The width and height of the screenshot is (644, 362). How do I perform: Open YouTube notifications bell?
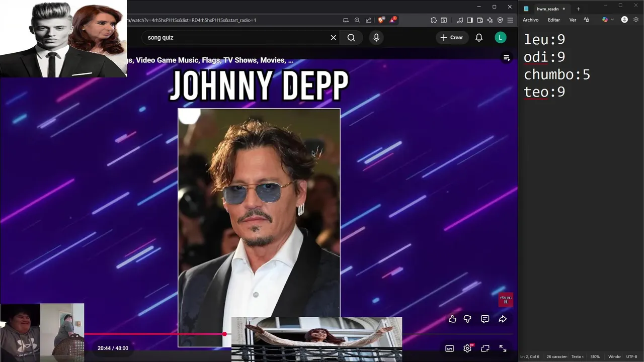(x=479, y=38)
